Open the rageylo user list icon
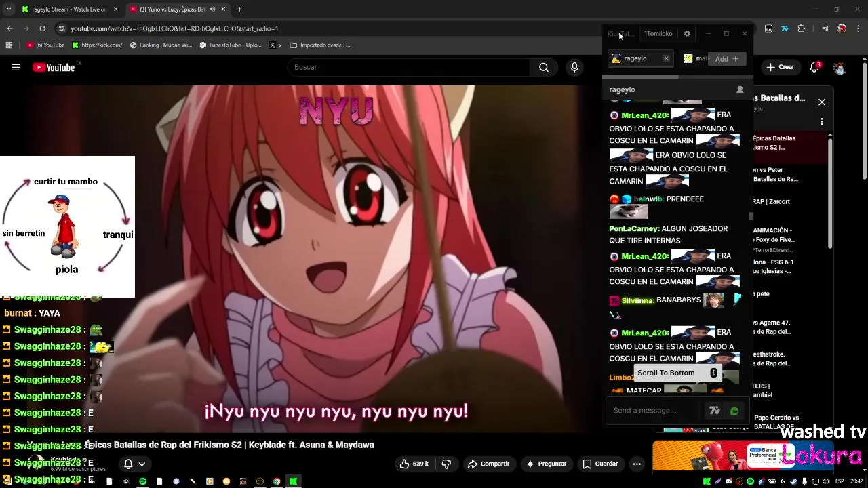 [740, 89]
